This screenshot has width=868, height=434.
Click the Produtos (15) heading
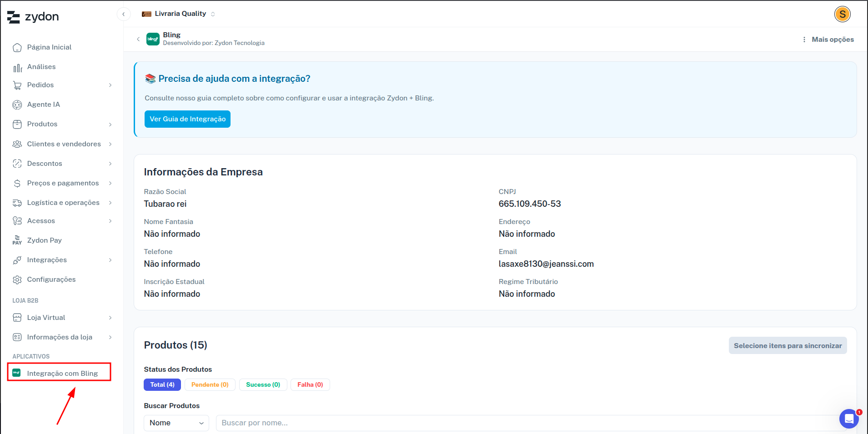176,345
